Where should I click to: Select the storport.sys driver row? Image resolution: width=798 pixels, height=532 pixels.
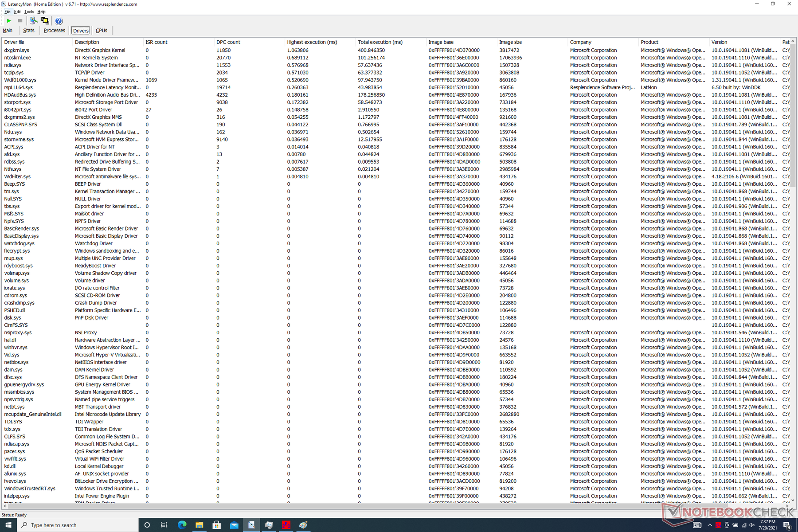[x=395, y=102]
